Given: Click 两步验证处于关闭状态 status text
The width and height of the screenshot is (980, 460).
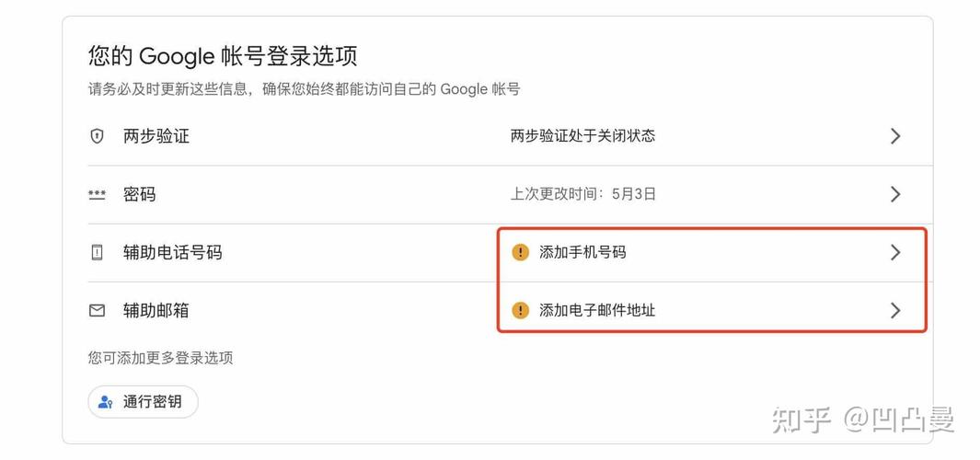Looking at the screenshot, I should tap(582, 136).
